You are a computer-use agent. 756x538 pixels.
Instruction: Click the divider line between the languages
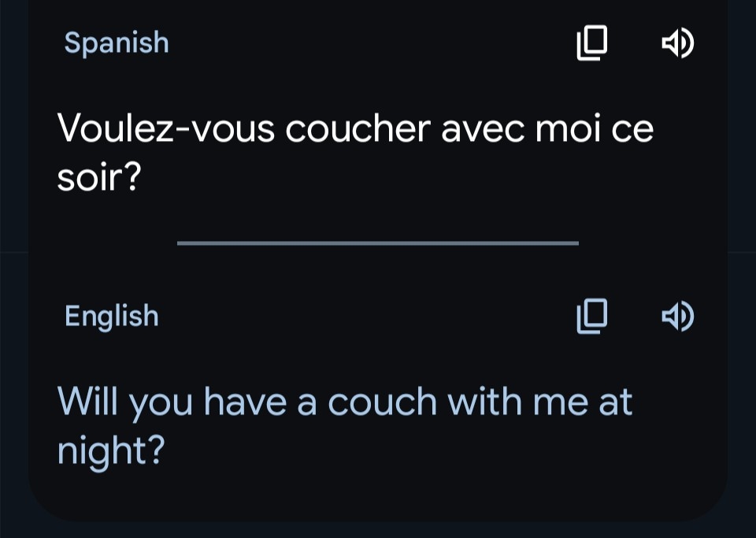pyautogui.click(x=378, y=243)
